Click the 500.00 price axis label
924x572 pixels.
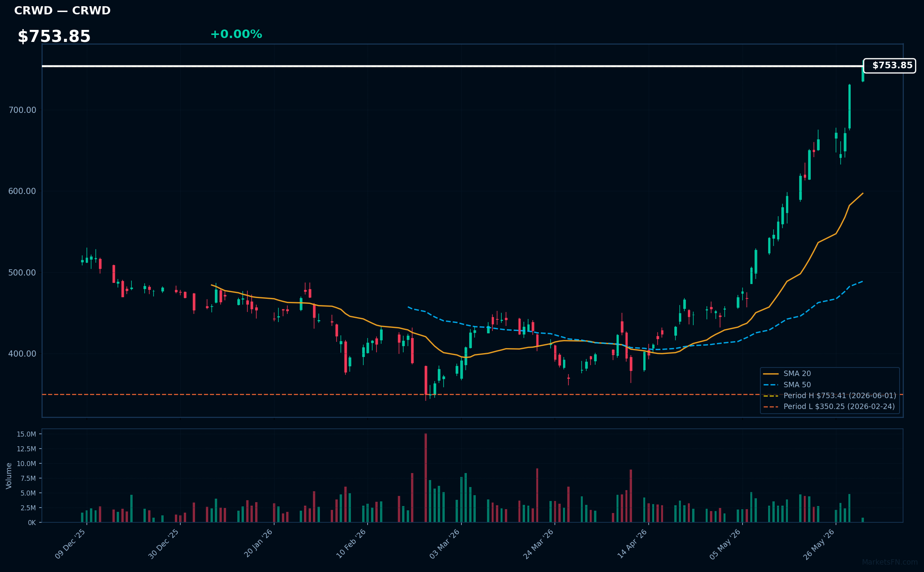click(22, 273)
